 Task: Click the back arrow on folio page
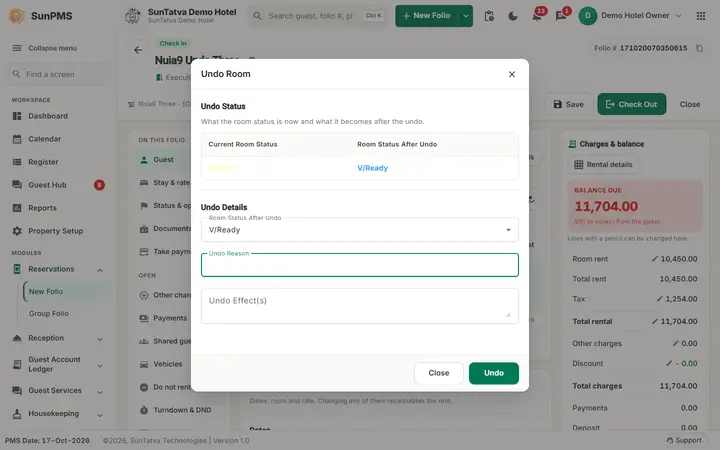point(138,50)
